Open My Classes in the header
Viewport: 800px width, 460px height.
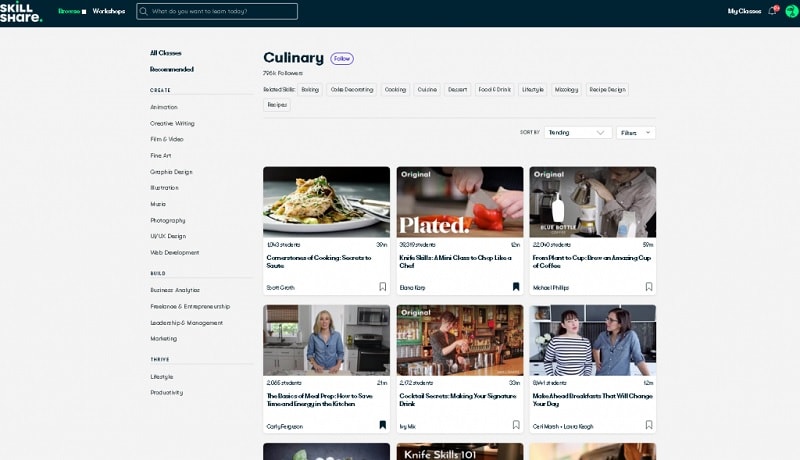[x=744, y=11]
